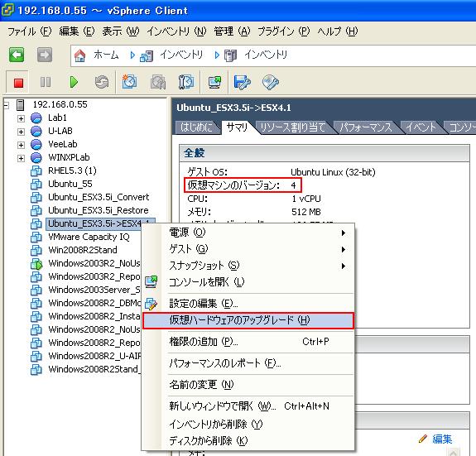Click the floppy connection toolbar icon

[x=242, y=82]
